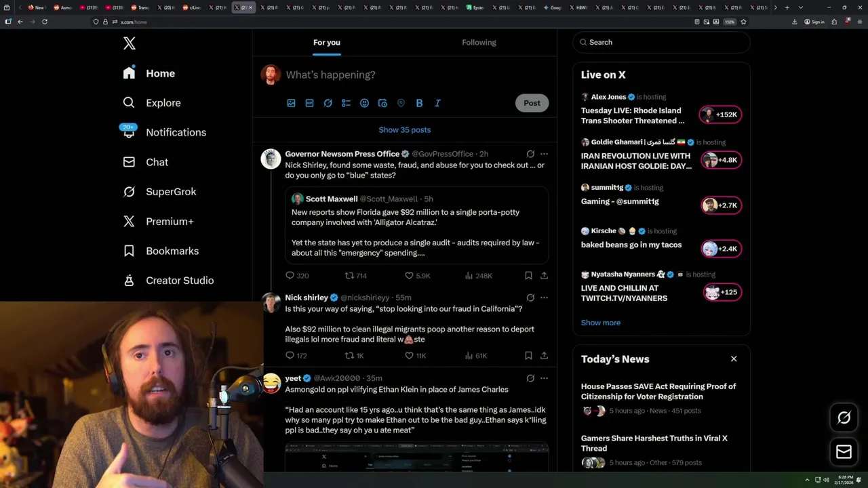Viewport: 868px width, 488px height.
Task: Open Explore in the sidebar
Action: (152, 103)
